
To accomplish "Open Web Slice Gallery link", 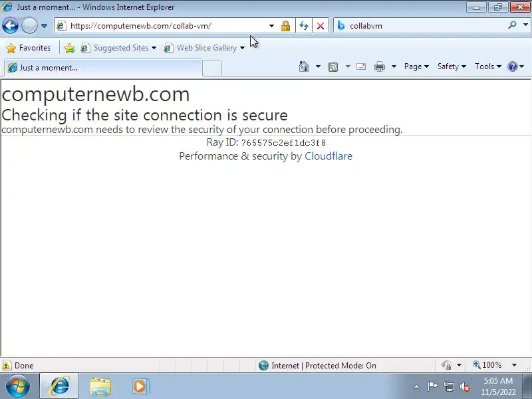I will 200,48.
